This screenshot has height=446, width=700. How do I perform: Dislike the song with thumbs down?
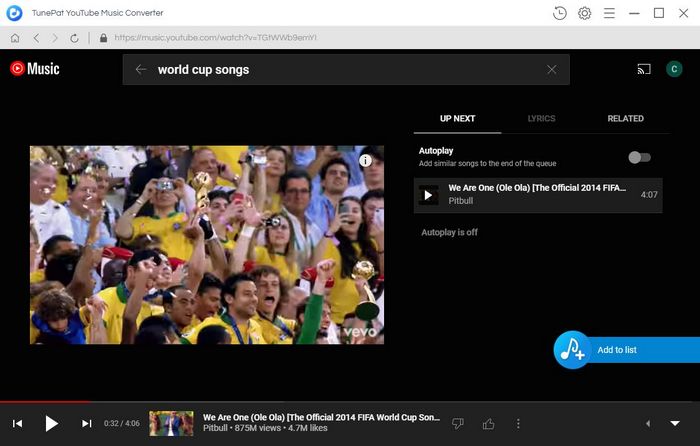(458, 423)
